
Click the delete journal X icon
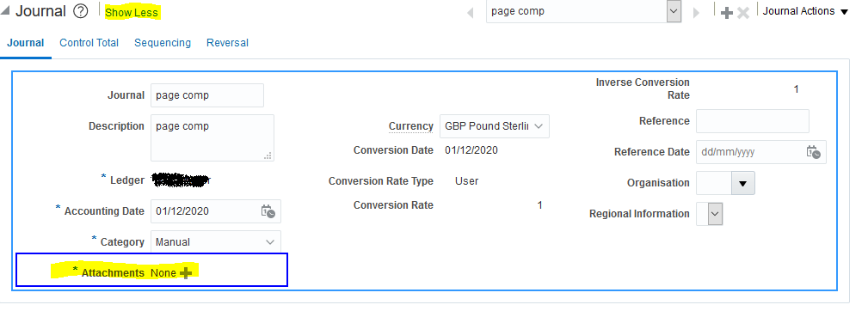point(743,13)
